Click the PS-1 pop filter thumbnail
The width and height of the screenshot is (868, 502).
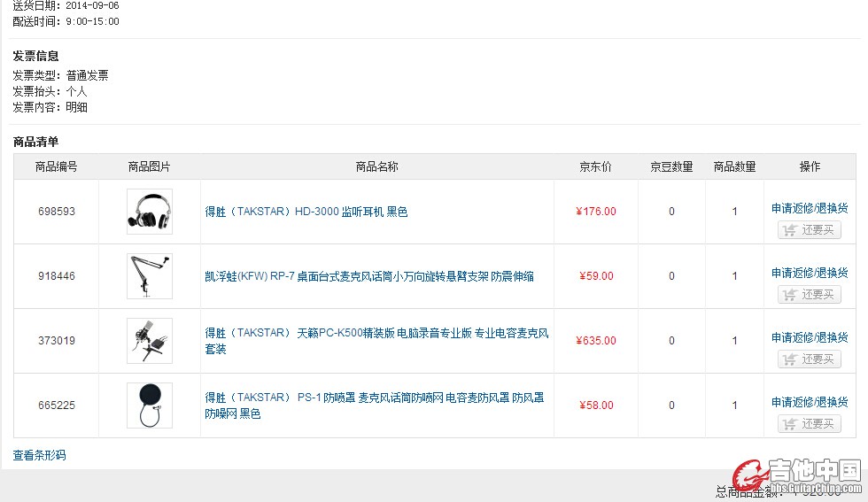click(150, 405)
